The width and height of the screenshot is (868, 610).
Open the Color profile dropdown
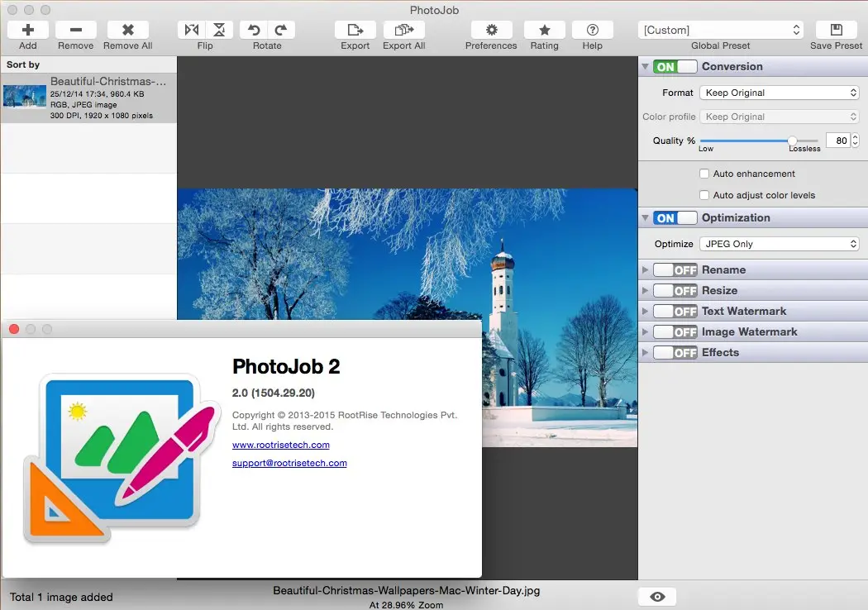tap(779, 117)
